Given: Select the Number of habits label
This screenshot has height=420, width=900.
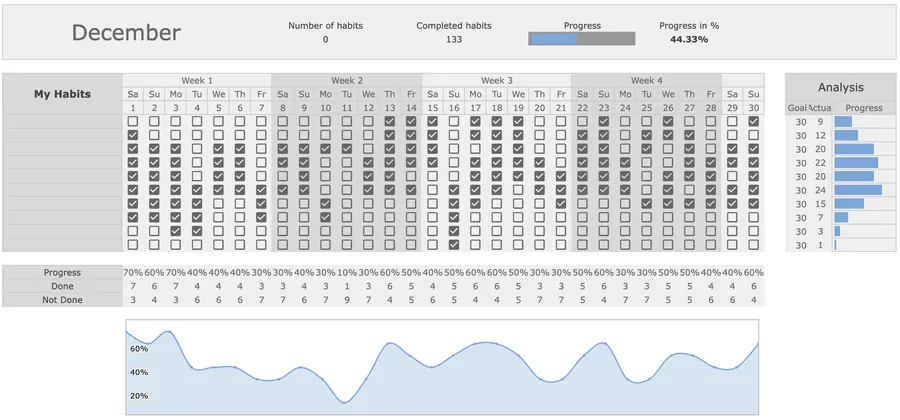Looking at the screenshot, I should coord(325,26).
